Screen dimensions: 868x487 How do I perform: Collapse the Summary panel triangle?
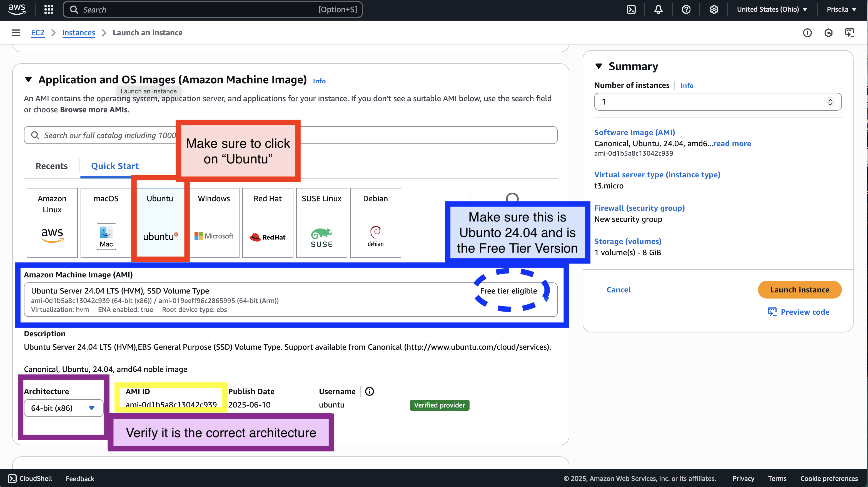pyautogui.click(x=599, y=66)
